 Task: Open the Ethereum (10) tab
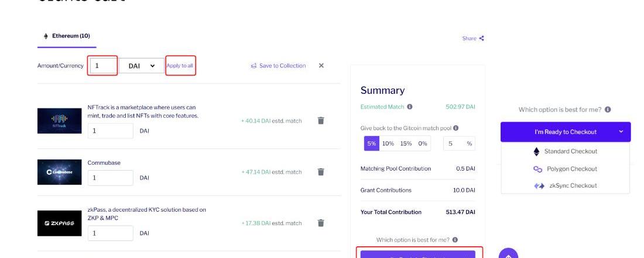(x=67, y=36)
